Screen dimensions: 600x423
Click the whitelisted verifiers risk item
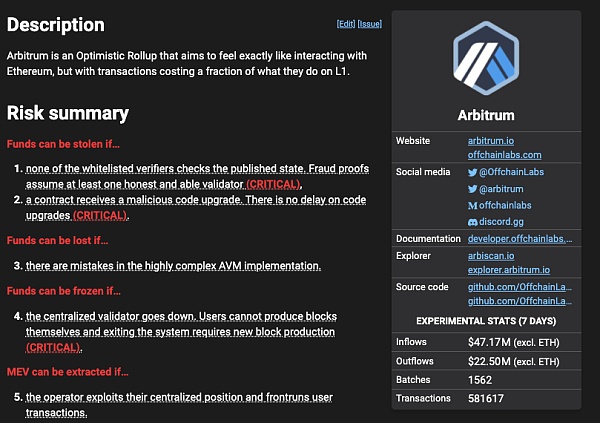(197, 176)
